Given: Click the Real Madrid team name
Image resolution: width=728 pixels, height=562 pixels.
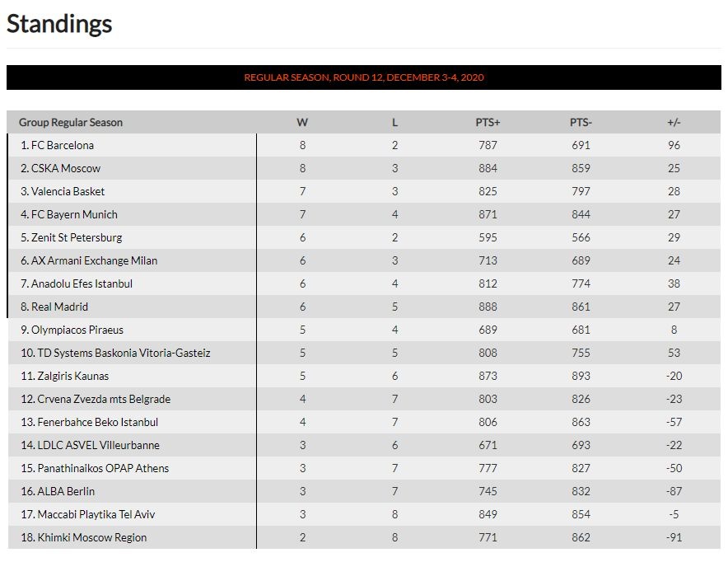Looking at the screenshot, I should point(59,307).
